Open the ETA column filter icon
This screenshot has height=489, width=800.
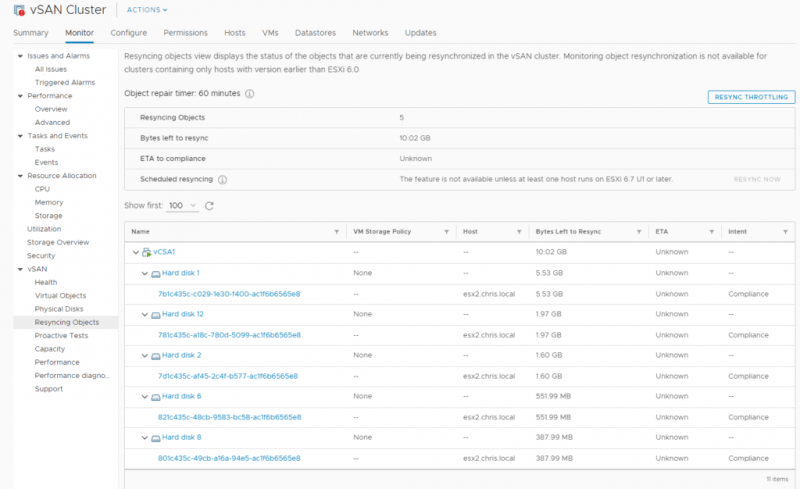[711, 232]
